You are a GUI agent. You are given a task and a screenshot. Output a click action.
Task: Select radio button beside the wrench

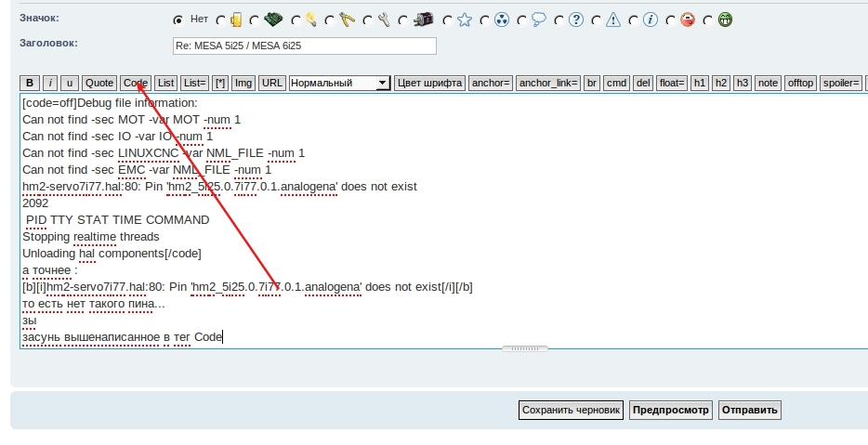click(x=368, y=21)
